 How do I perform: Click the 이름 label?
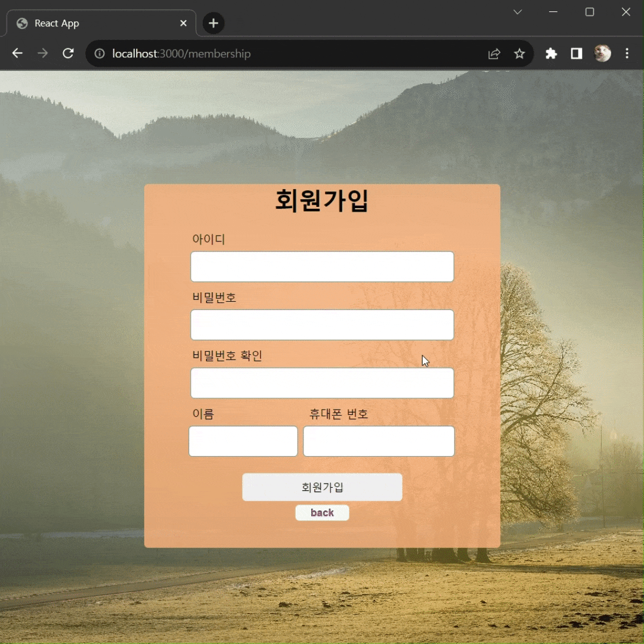point(203,414)
